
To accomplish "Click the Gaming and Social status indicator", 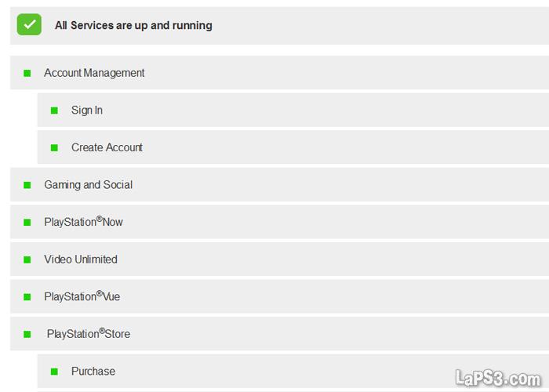I will (27, 185).
